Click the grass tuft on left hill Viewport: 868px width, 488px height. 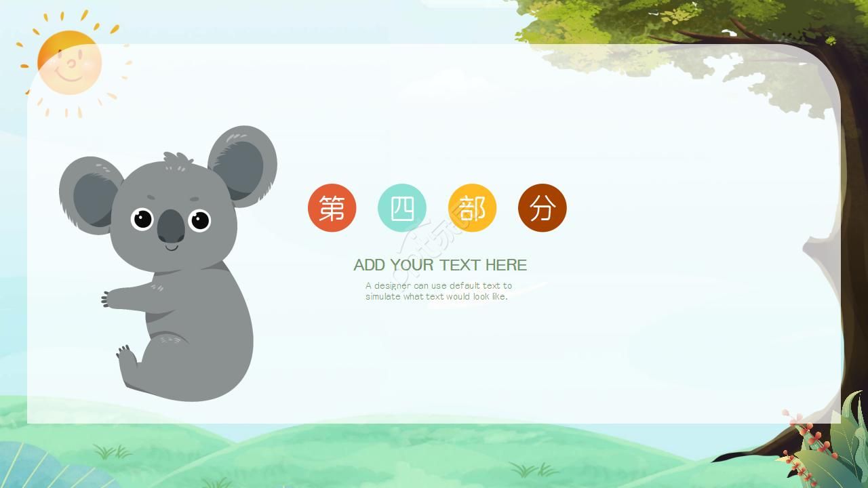coord(113,451)
